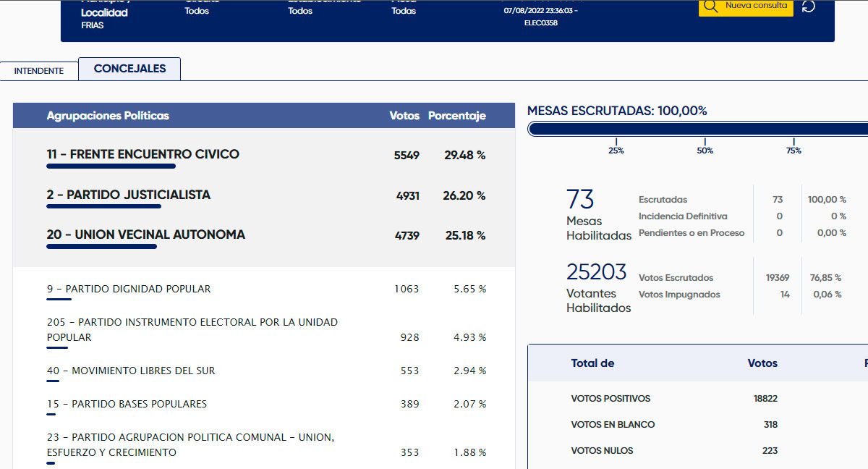868x469 pixels.
Task: Click the Porcentaje column header
Action: click(456, 116)
